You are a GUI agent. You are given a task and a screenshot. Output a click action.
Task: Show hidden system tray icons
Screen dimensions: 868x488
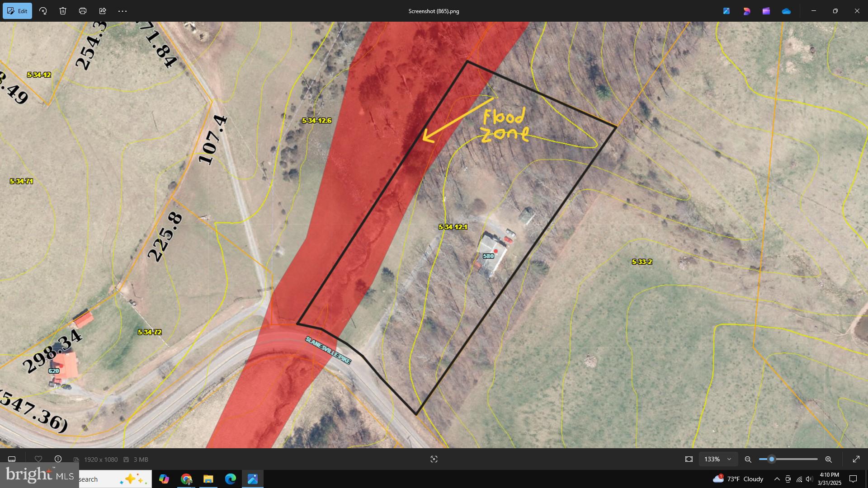coord(777,479)
